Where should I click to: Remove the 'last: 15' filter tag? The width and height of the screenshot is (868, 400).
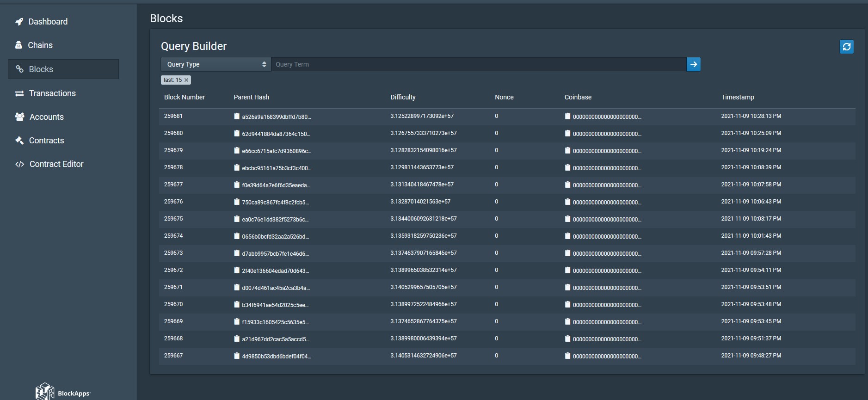coord(186,80)
